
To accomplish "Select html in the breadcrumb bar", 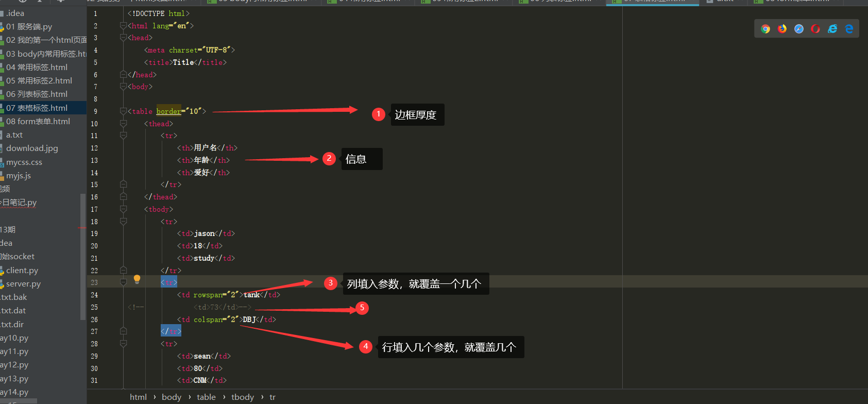I will pos(138,397).
